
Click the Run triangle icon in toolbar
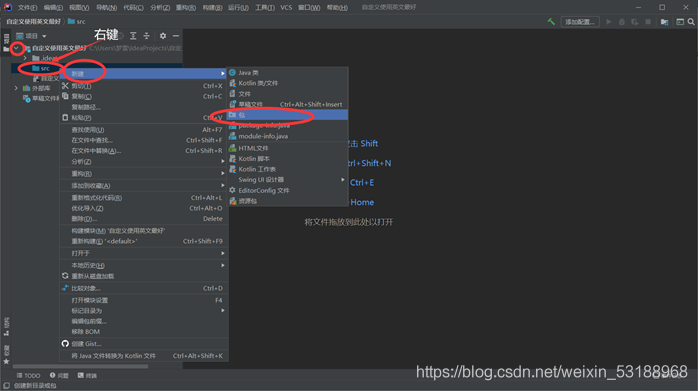(x=609, y=21)
